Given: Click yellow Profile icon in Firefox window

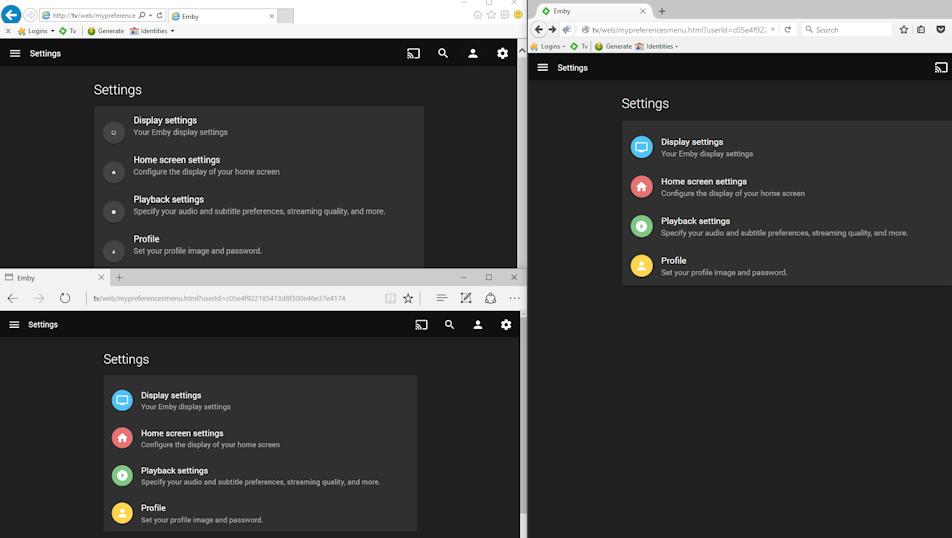Looking at the screenshot, I should coord(641,265).
